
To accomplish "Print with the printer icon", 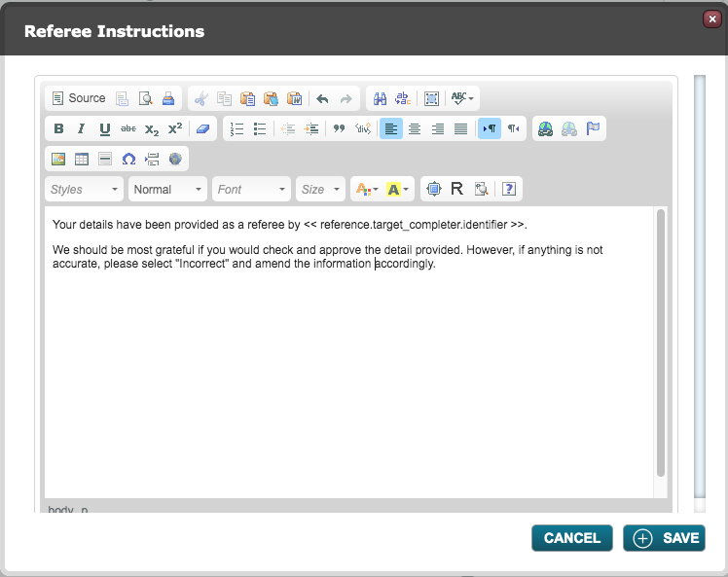I will click(x=168, y=98).
